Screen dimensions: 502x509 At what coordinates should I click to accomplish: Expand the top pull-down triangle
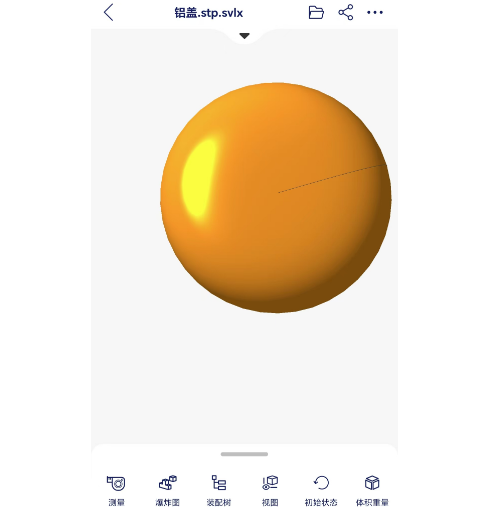point(244,36)
